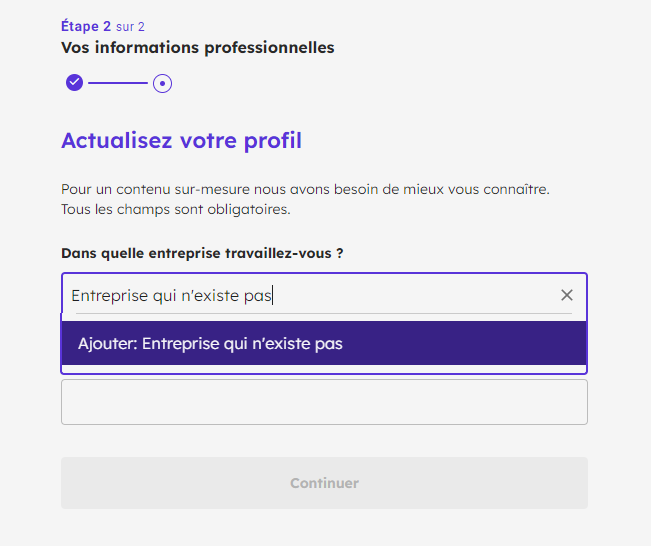This screenshot has height=546, width=651.
Task: Click the "sur 2" step count text
Action: click(x=130, y=27)
